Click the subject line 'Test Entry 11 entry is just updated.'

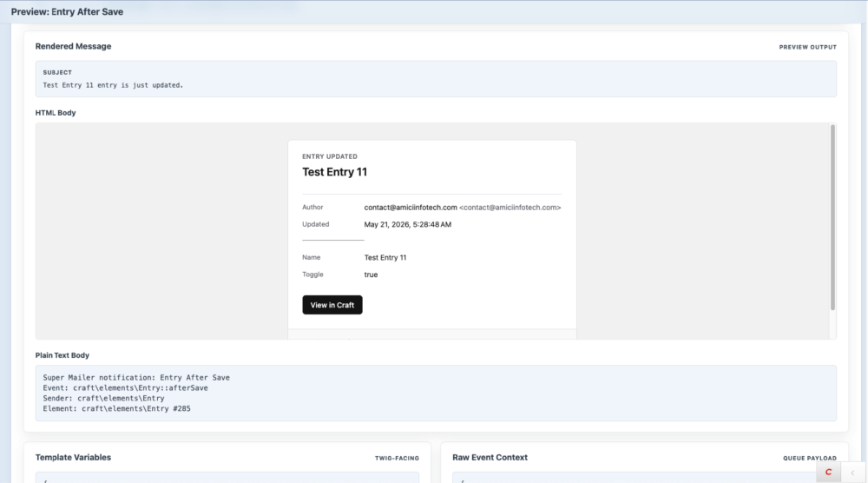113,85
